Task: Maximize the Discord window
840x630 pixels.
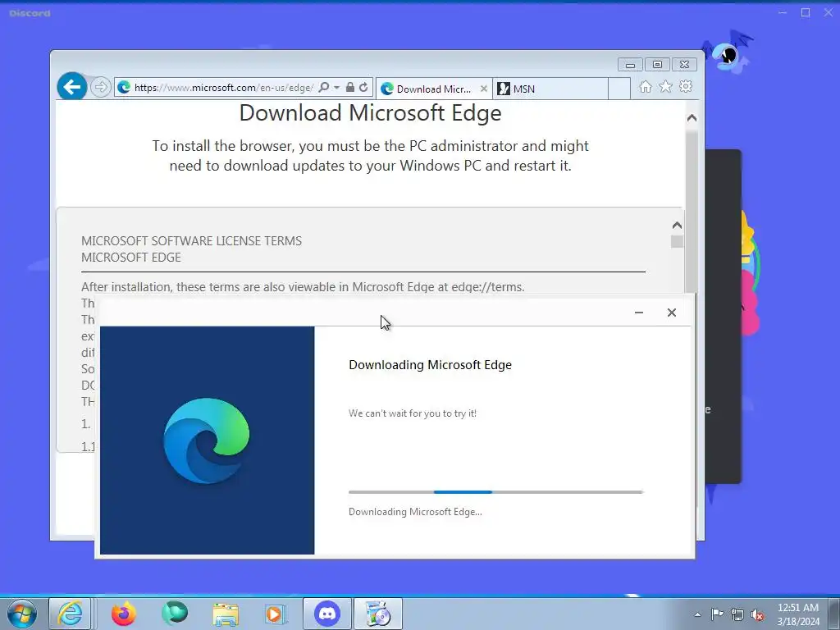Action: (806, 12)
